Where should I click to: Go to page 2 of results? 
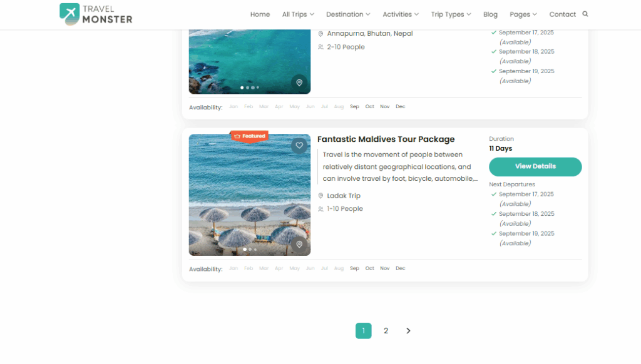pyautogui.click(x=386, y=331)
